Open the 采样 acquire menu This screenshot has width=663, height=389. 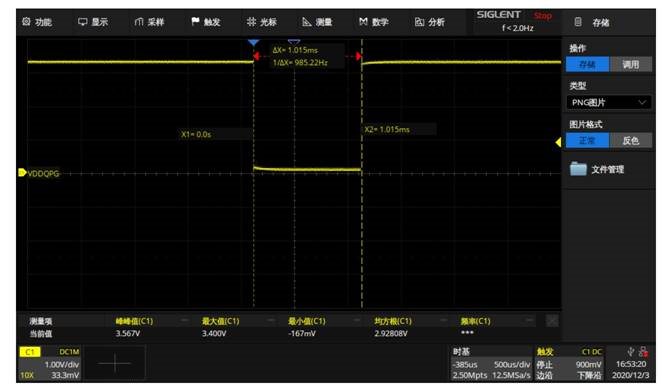tap(139, 22)
